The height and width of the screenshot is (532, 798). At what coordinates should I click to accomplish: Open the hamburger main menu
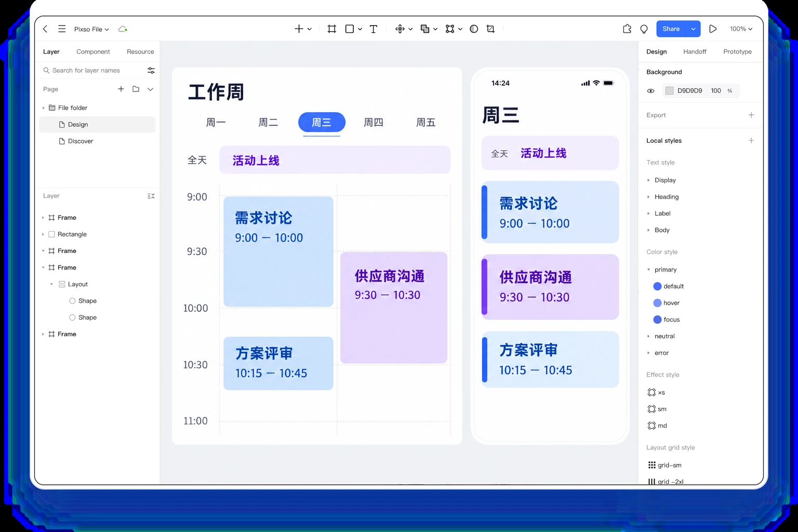tap(62, 29)
